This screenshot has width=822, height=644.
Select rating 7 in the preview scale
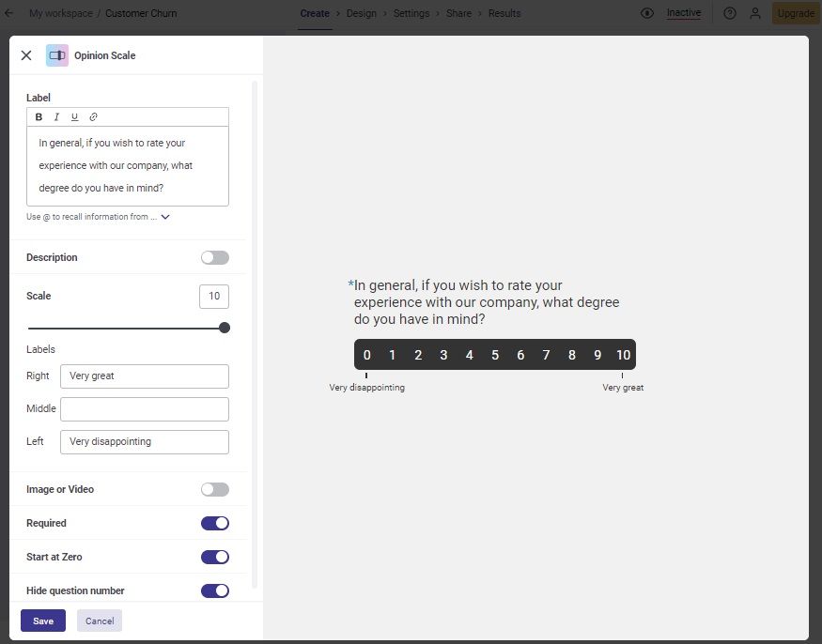point(546,355)
